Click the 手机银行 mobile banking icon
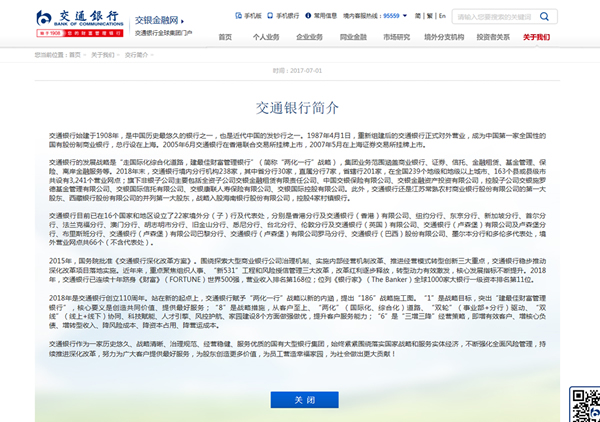The height and width of the screenshot is (422, 600). pos(270,16)
